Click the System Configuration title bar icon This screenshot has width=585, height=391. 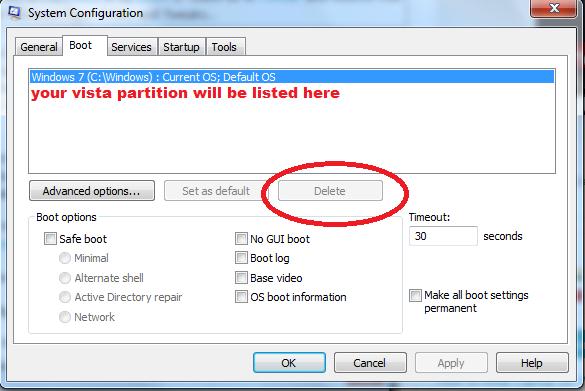pos(14,12)
